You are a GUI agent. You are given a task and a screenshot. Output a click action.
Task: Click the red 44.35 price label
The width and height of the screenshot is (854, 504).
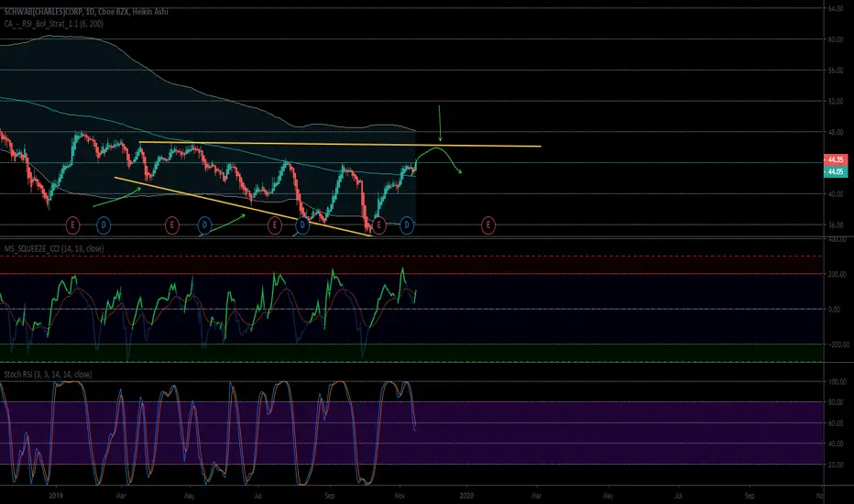[x=836, y=159]
